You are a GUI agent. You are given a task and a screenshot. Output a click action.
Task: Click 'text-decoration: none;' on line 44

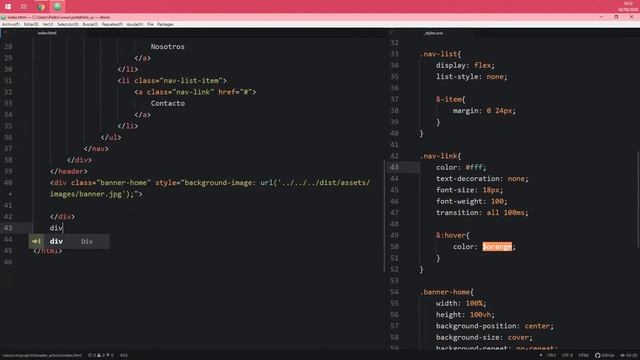(482, 179)
